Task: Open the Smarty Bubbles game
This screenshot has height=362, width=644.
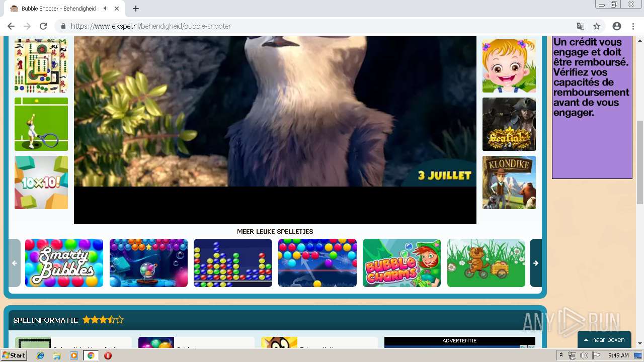Action: [64, 263]
